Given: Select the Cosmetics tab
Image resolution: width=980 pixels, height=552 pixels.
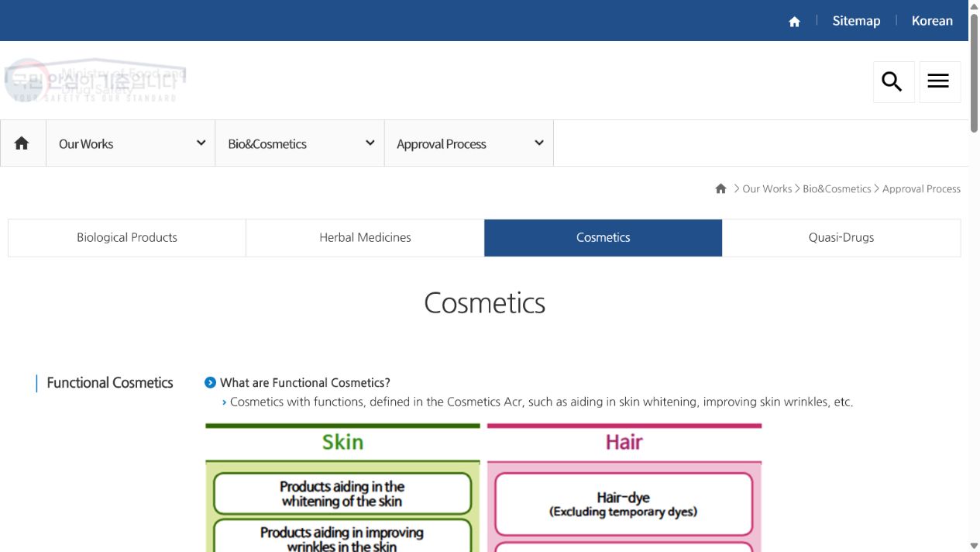Looking at the screenshot, I should coord(603,237).
